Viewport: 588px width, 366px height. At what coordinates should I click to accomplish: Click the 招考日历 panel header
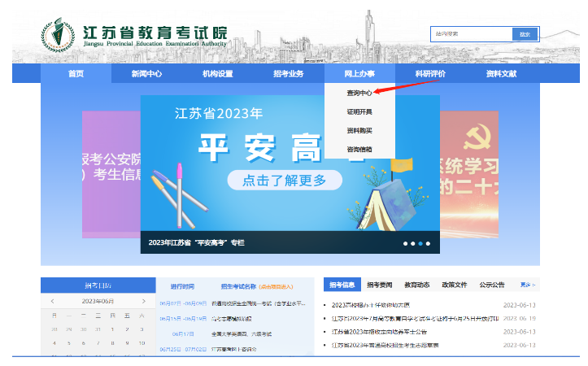tap(98, 285)
